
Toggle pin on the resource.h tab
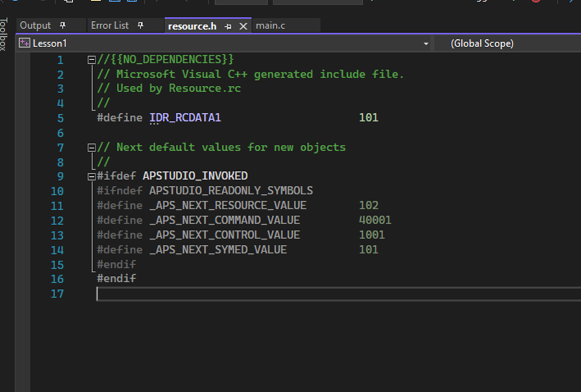[228, 26]
